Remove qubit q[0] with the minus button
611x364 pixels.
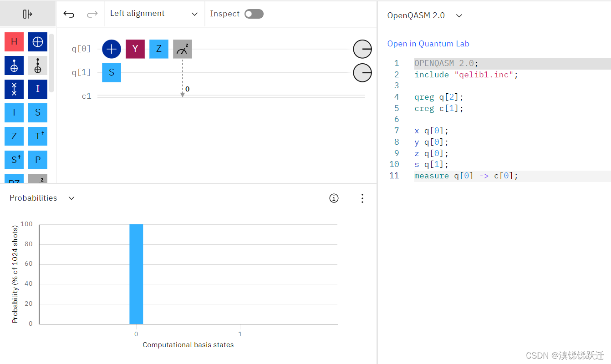point(362,49)
